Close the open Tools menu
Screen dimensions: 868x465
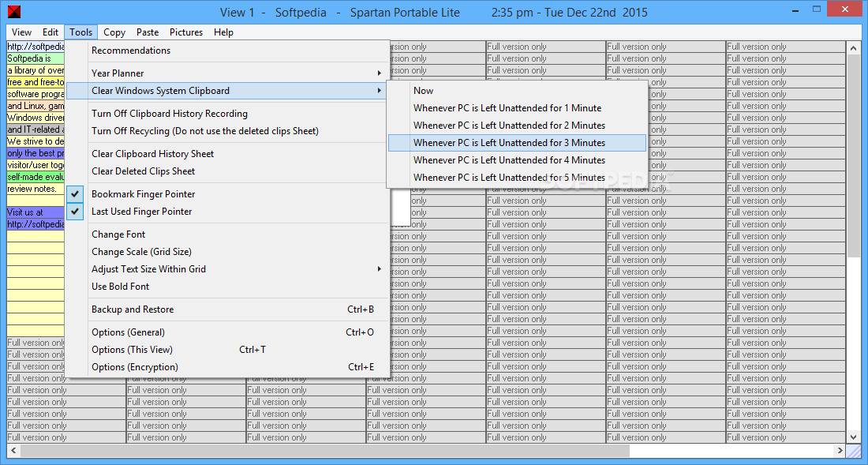(80, 32)
